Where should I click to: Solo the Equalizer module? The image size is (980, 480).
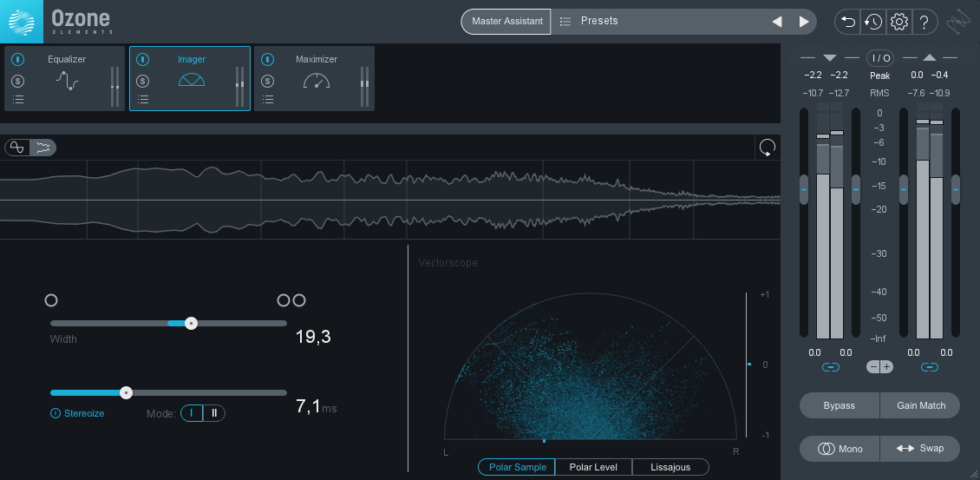coord(18,81)
